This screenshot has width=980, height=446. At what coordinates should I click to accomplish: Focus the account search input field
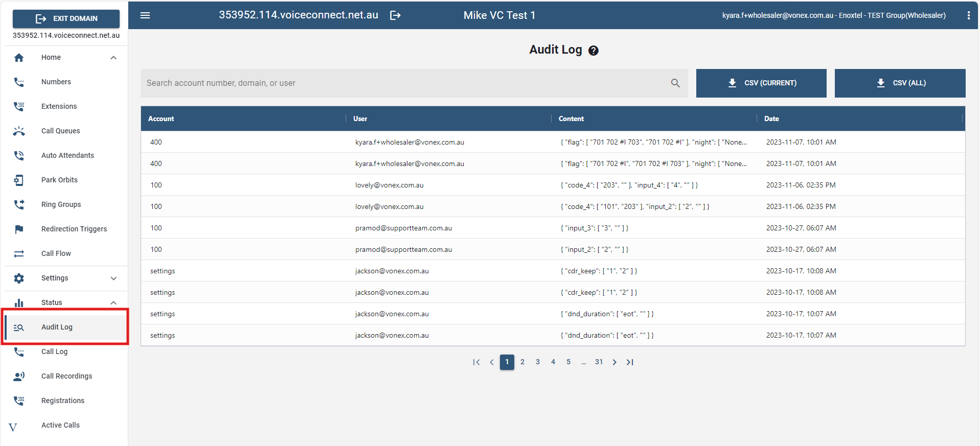[x=404, y=83]
